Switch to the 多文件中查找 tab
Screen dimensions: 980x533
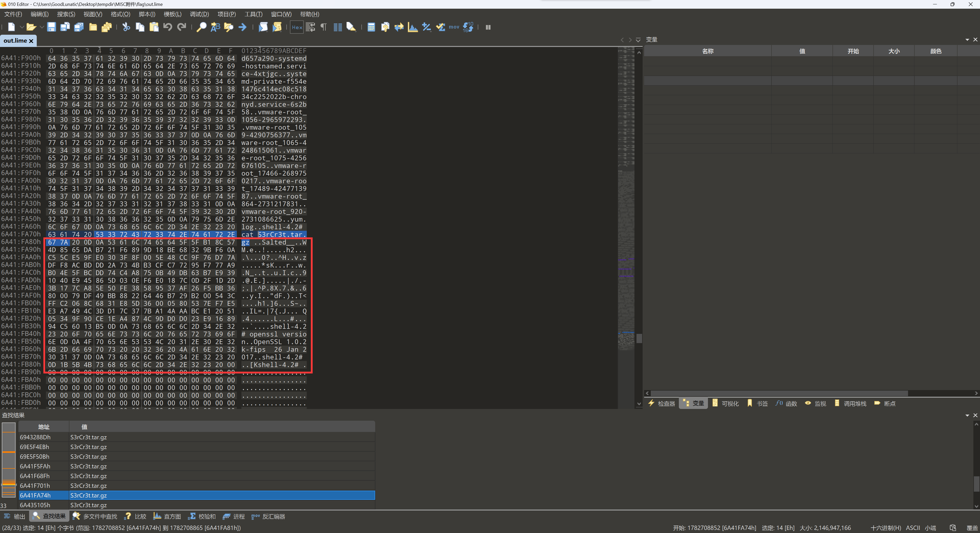pos(95,516)
